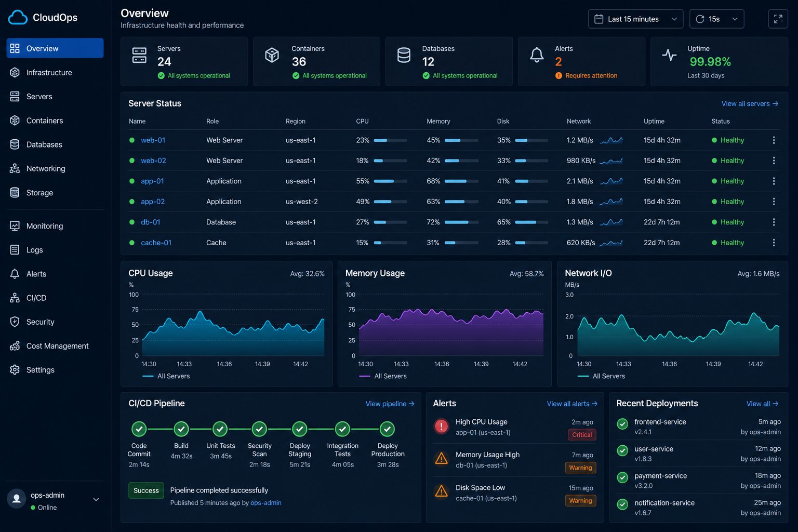This screenshot has height=532, width=798.
Task: Open the kebab menu for cache-01
Action: click(774, 243)
